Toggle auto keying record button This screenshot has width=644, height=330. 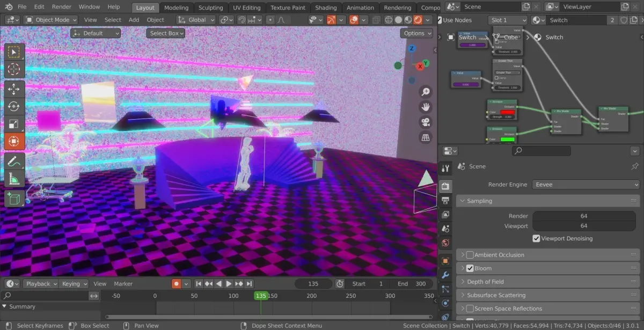click(176, 284)
